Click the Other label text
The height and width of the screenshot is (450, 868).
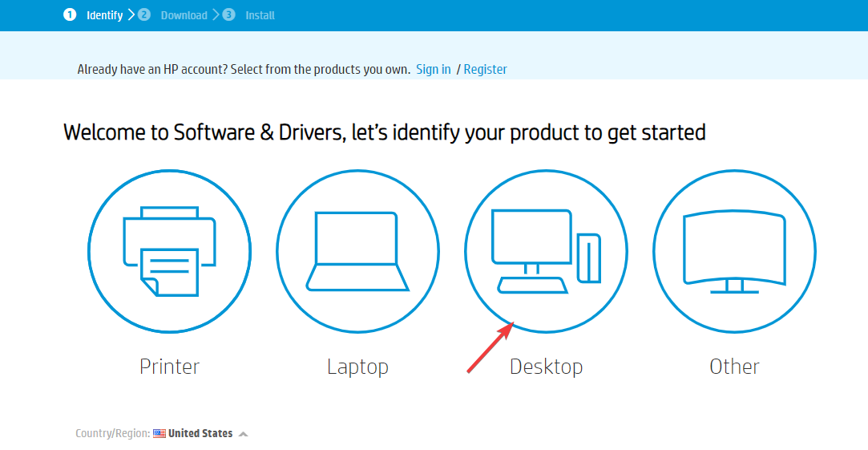[x=735, y=367]
